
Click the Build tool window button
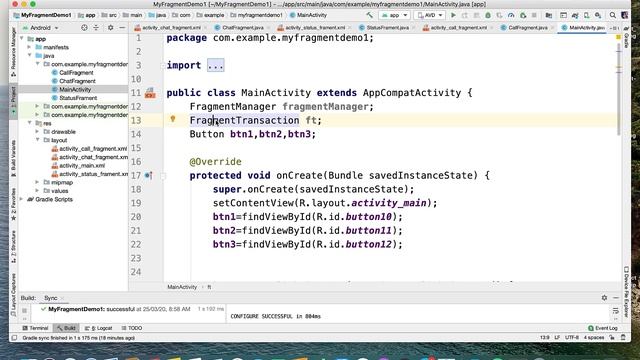pos(66,328)
